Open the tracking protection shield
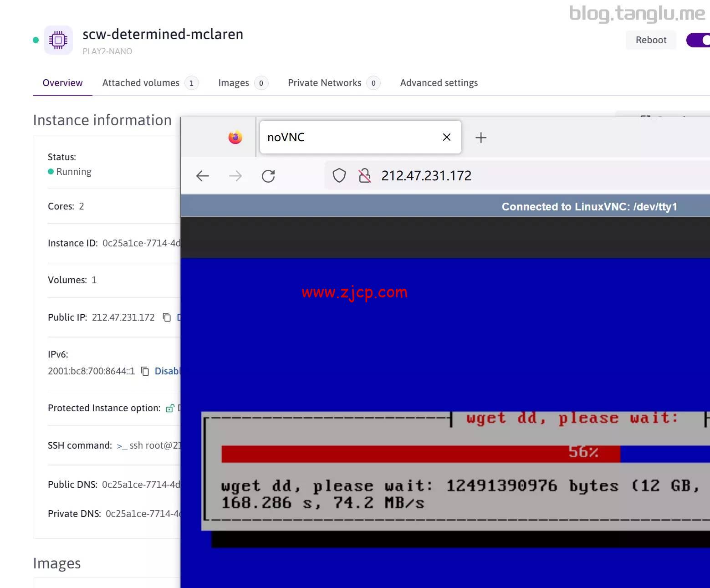710x588 pixels. (339, 175)
